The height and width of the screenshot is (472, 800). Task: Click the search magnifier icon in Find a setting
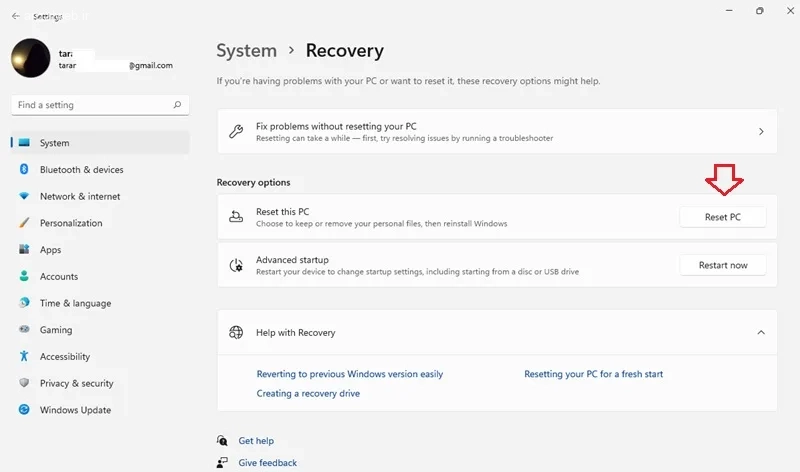pos(177,105)
